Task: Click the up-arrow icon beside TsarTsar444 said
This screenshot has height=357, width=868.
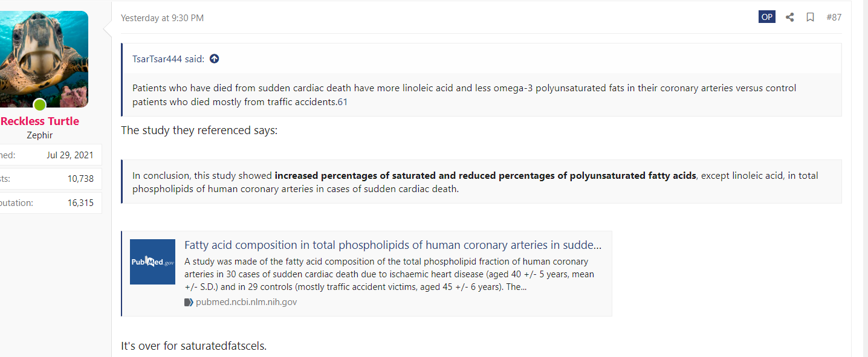Action: [x=214, y=59]
